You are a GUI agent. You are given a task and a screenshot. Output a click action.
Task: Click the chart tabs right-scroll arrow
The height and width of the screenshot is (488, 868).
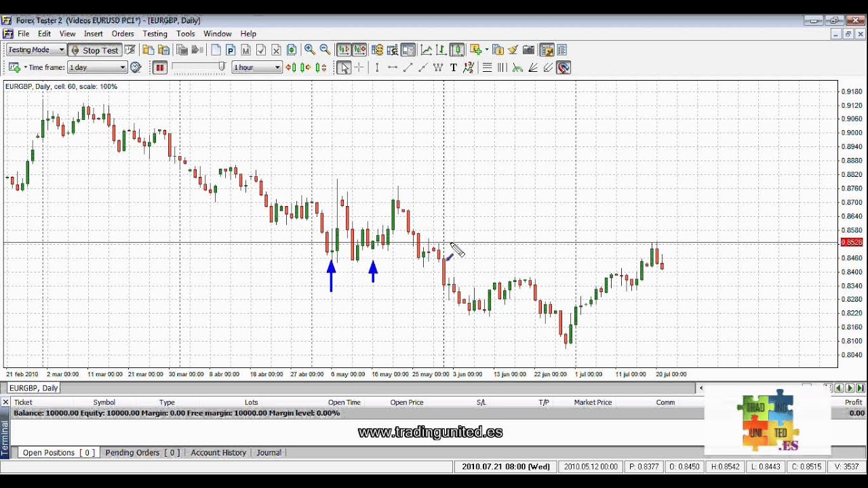pos(850,388)
